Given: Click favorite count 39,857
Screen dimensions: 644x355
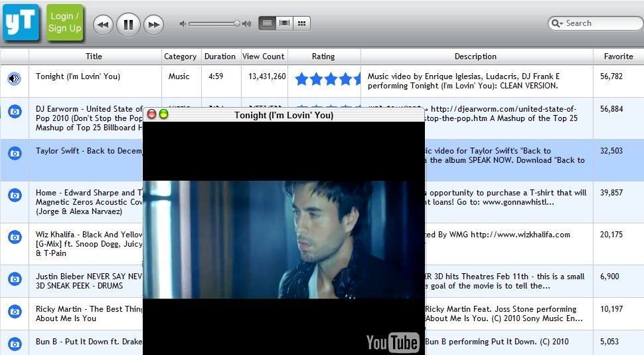Looking at the screenshot, I should pyautogui.click(x=611, y=193).
